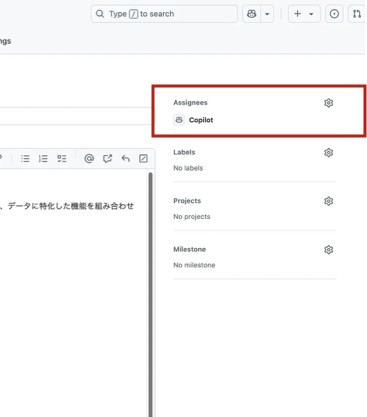Open Milestone settings gear

328,250
